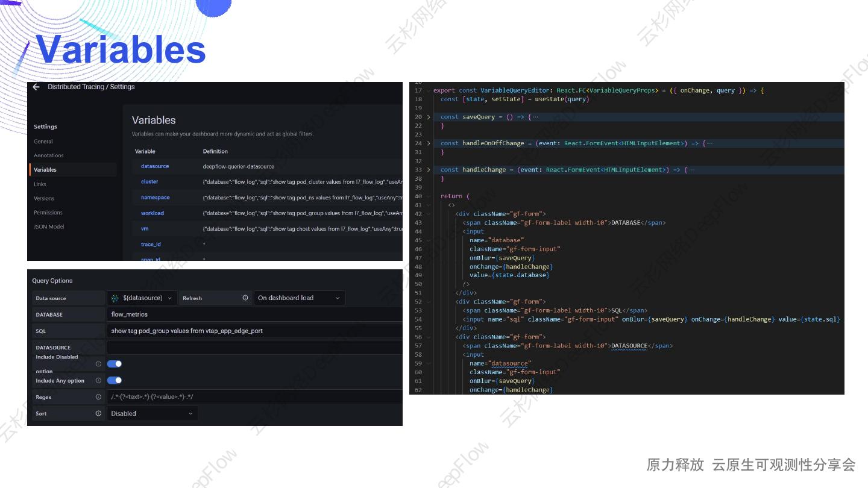The height and width of the screenshot is (488, 868).
Task: Open the workload variable link
Action: [x=153, y=213]
